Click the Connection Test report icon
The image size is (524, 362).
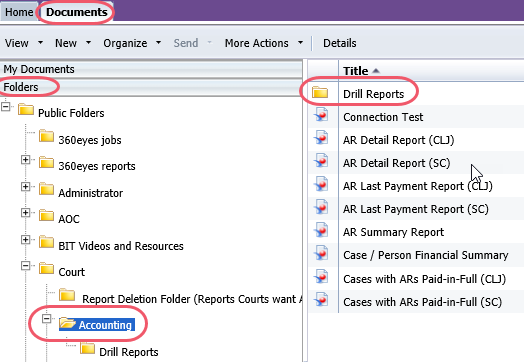coord(321,115)
